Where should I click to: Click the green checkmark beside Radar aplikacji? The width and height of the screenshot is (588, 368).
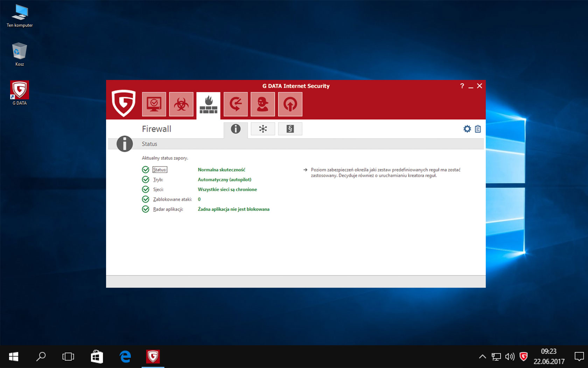[x=146, y=209]
